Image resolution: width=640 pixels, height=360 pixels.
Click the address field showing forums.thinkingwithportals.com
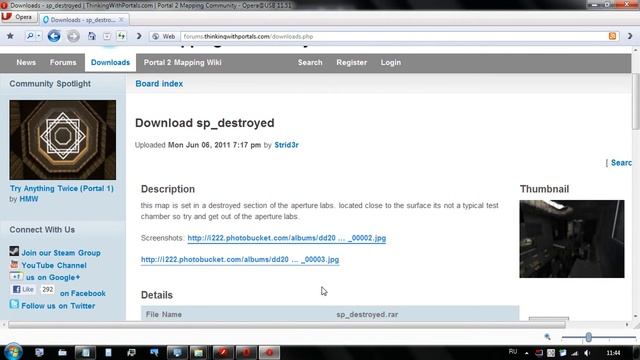[x=394, y=36]
